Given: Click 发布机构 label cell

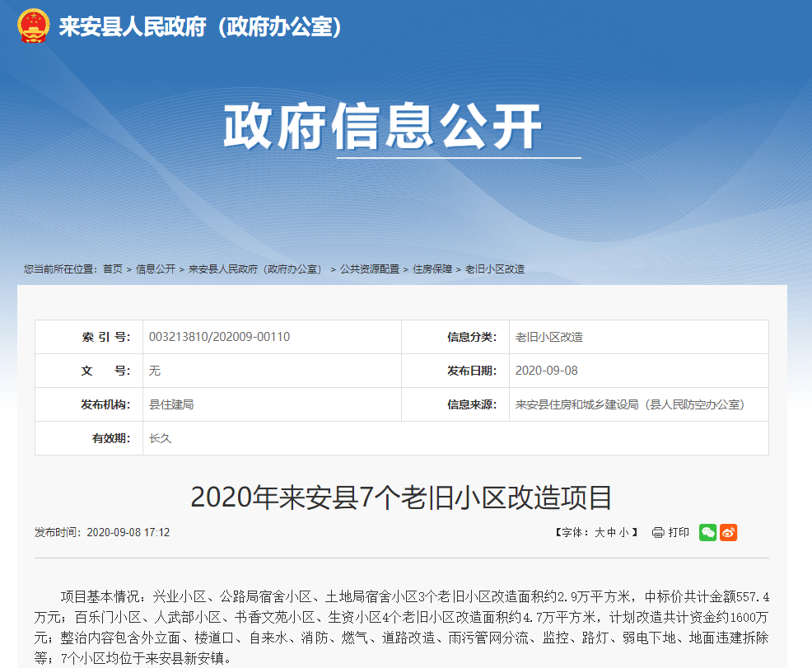Looking at the screenshot, I should [x=89, y=404].
